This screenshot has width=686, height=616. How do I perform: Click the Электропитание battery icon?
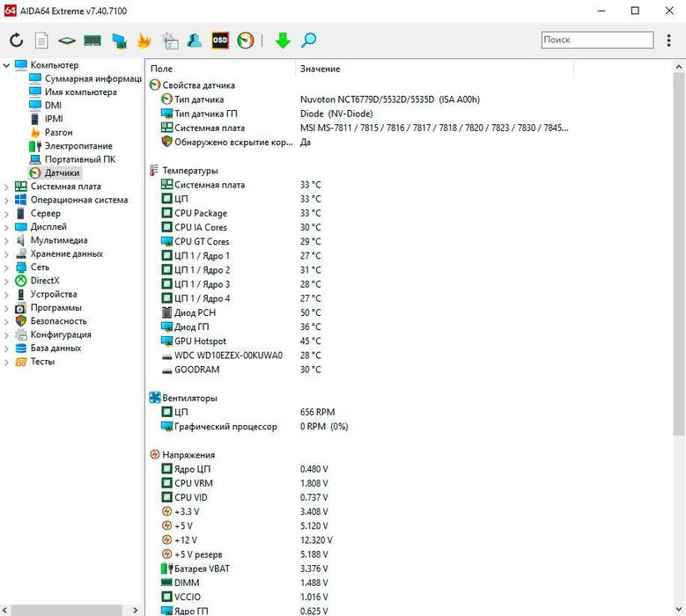click(x=35, y=145)
